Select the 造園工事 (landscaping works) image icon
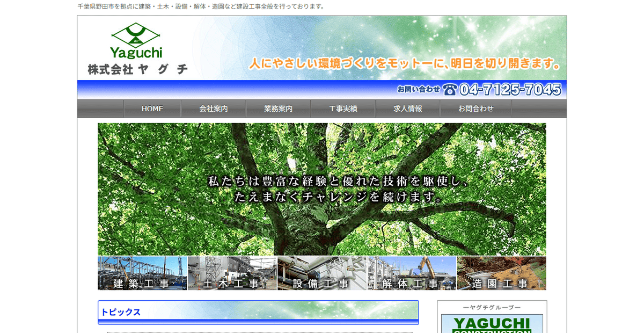The image size is (644, 333). (501, 274)
